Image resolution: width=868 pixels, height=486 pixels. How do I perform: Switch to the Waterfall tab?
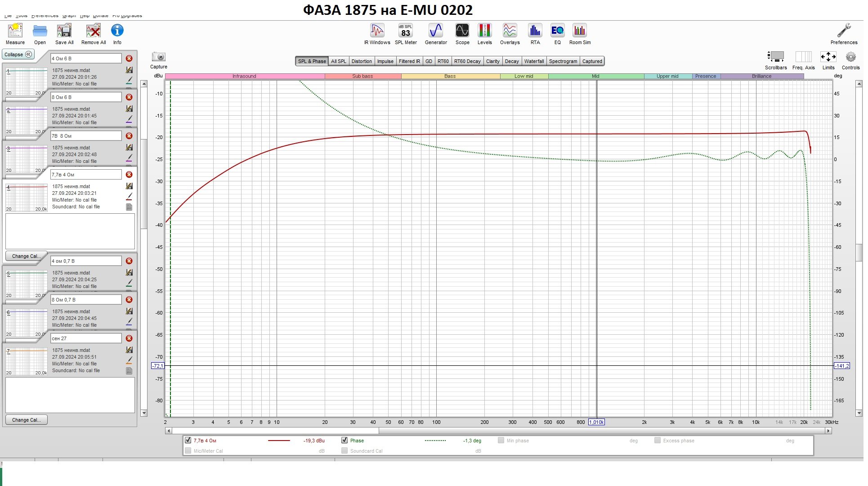[534, 61]
